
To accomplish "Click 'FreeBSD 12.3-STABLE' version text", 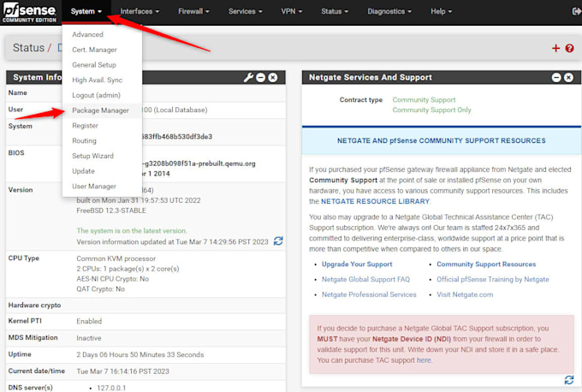I will point(111,211).
